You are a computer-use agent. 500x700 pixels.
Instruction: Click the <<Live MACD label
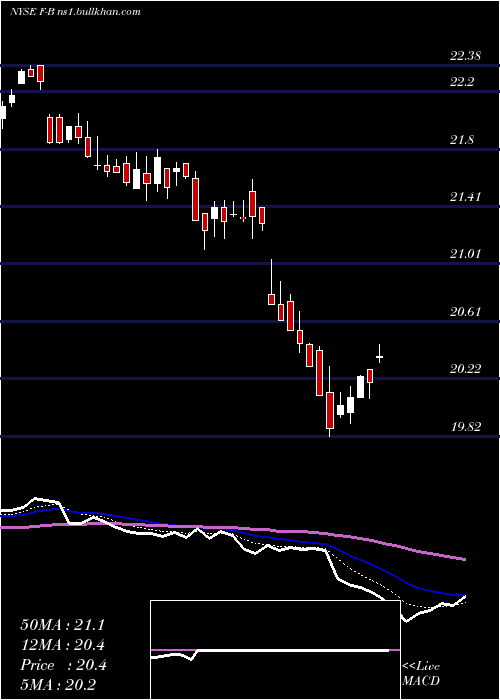point(421,674)
